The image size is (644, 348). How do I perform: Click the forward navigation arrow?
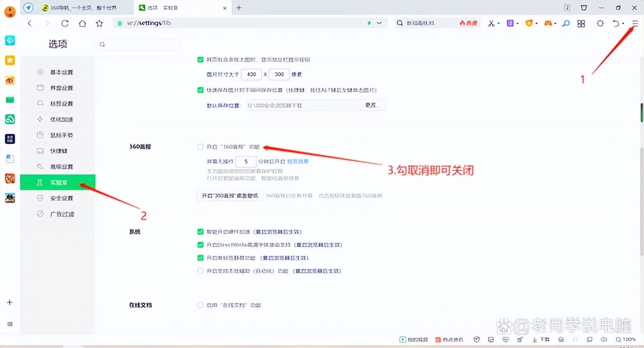(x=47, y=23)
